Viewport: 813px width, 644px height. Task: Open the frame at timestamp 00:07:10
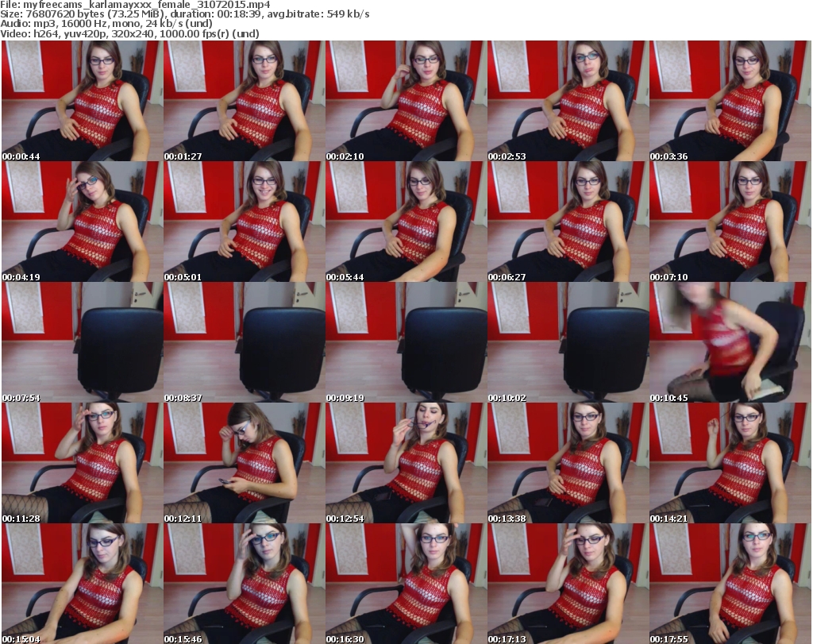[730, 222]
